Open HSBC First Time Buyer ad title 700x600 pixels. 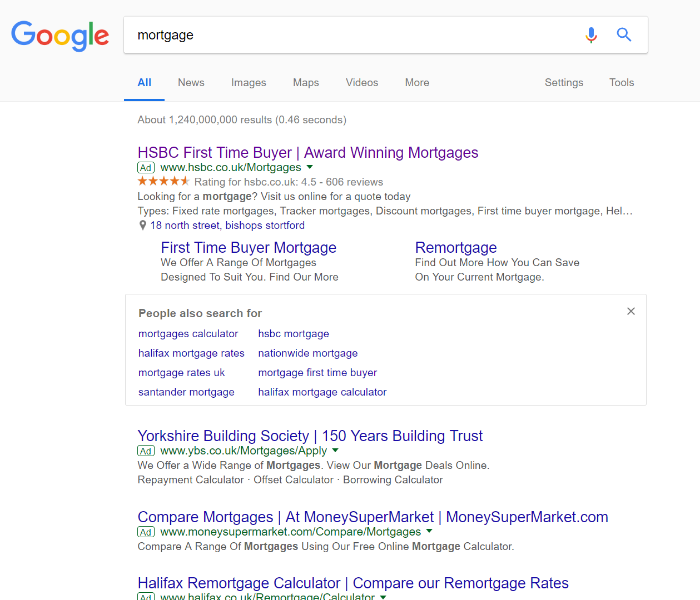coord(308,153)
